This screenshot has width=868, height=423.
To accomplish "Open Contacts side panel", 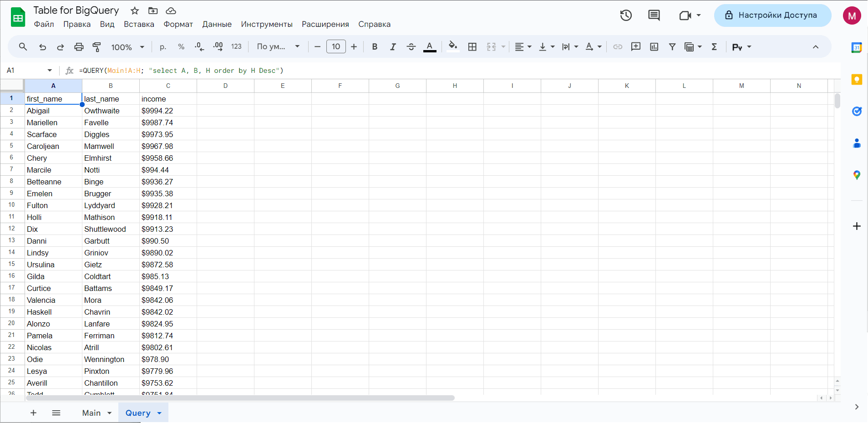I will [x=857, y=143].
